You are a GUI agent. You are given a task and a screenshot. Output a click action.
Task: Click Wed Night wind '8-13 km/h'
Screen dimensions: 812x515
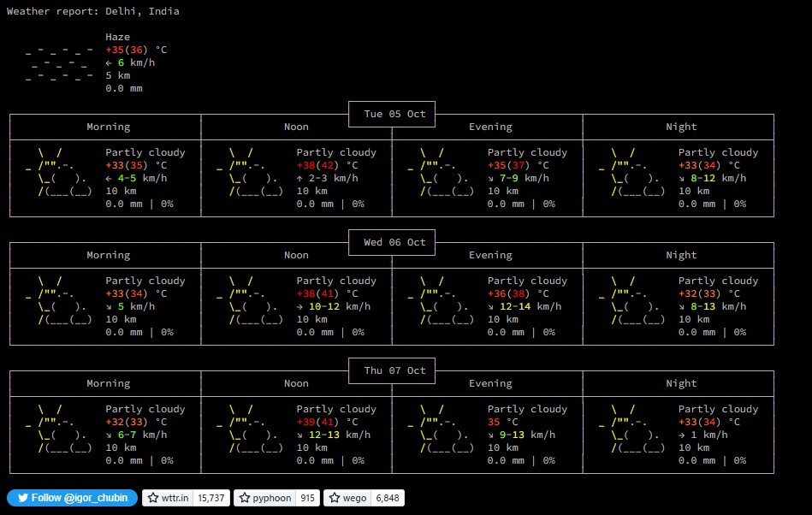(x=719, y=306)
